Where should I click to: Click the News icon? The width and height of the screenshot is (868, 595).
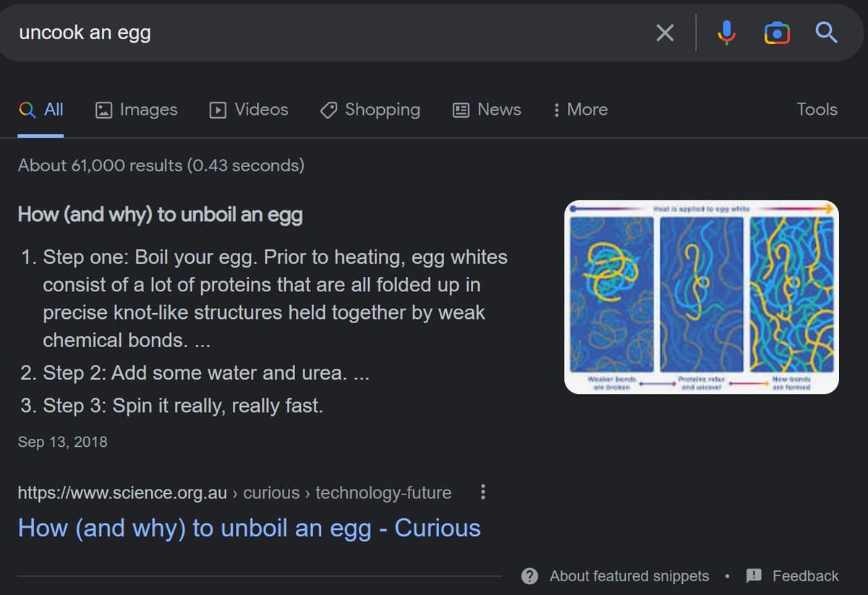click(462, 109)
